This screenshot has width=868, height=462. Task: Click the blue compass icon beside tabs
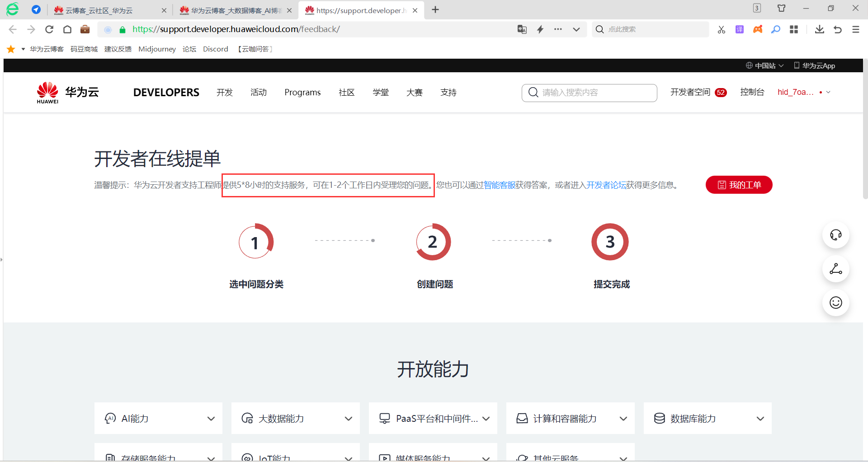36,9
